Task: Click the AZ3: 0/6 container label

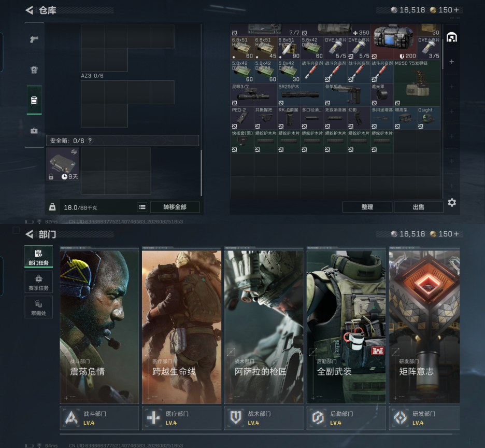Action: pyautogui.click(x=92, y=76)
